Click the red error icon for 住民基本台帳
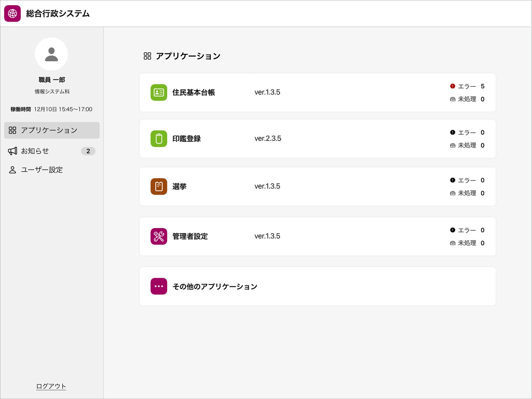The image size is (532, 399). (453, 86)
